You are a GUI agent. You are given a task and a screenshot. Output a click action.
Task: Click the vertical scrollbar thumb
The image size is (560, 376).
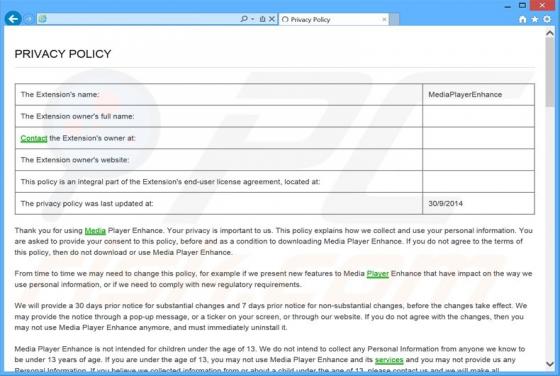coord(550,72)
